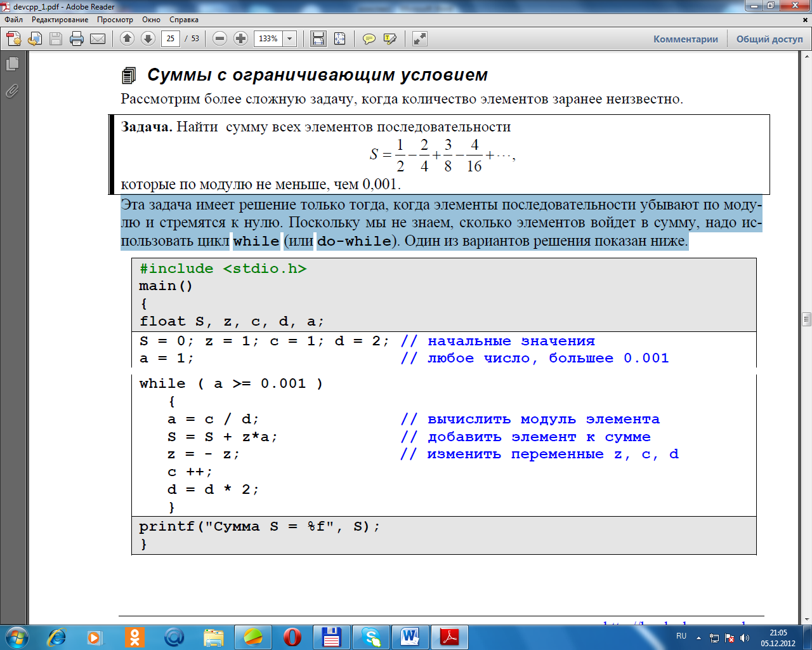Screen dimensions: 812x650
Task: Open the Справка menu
Action: click(x=184, y=20)
